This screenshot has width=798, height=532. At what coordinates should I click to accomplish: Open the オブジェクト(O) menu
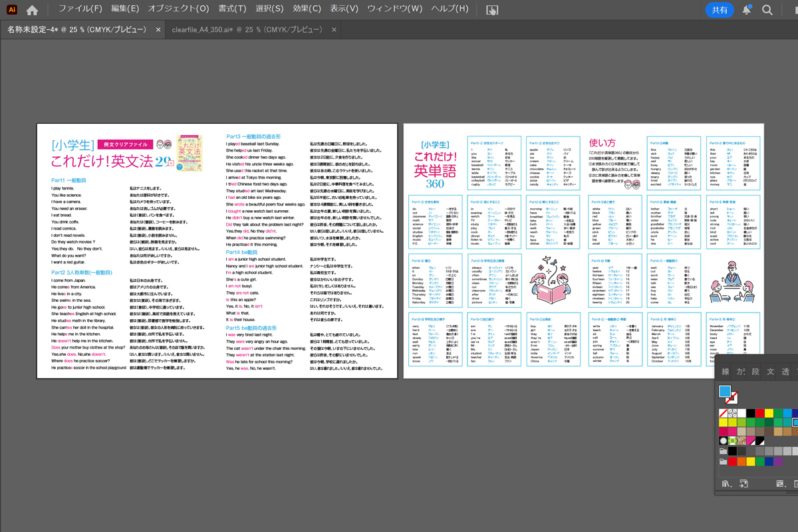point(178,9)
